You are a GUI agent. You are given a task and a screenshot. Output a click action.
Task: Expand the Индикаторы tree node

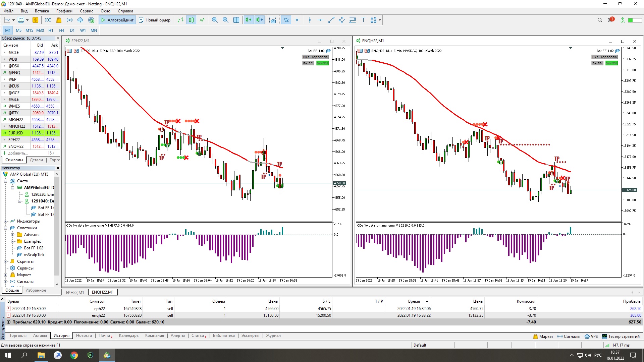click(x=6, y=221)
